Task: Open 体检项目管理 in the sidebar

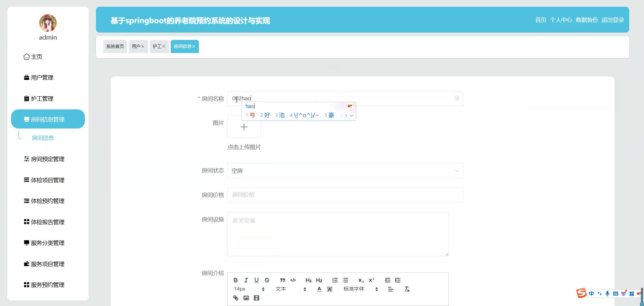Action: (x=48, y=180)
